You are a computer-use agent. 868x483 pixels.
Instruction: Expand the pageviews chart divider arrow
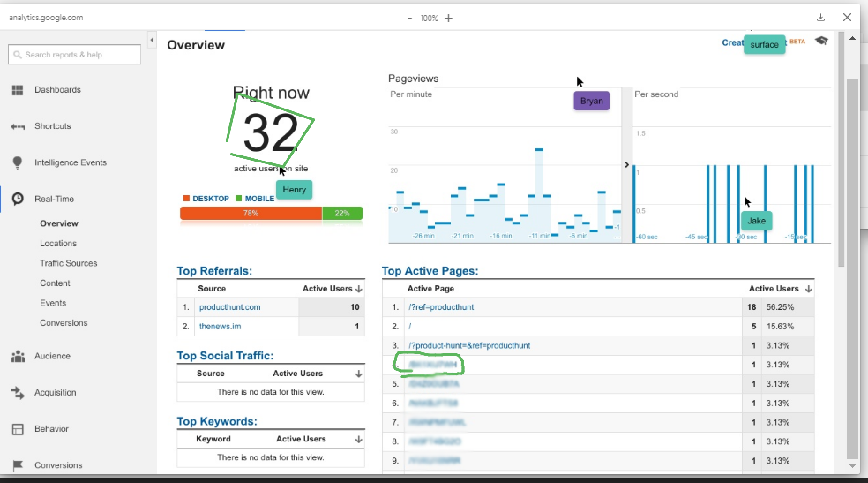(x=626, y=164)
